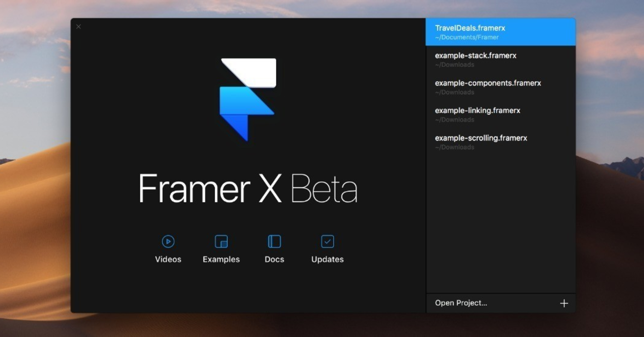Click the Examples text label
Screen dimensions: 644x337
pyautogui.click(x=221, y=260)
